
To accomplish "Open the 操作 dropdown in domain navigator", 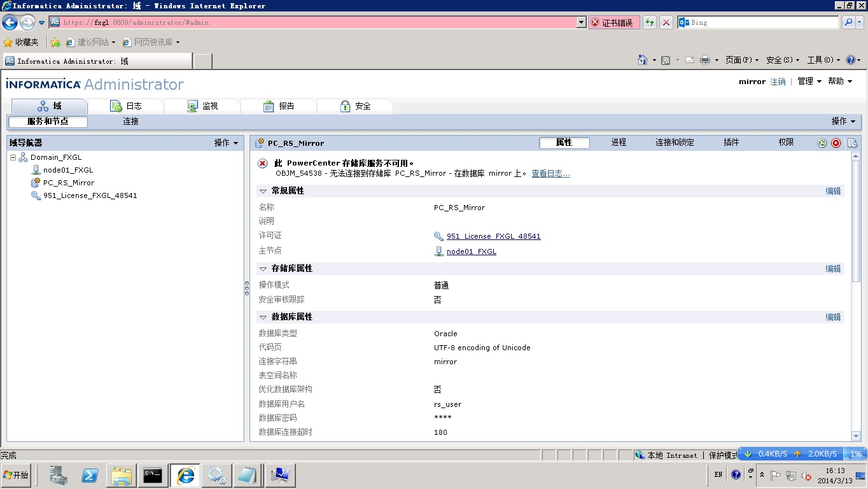I will tap(226, 143).
